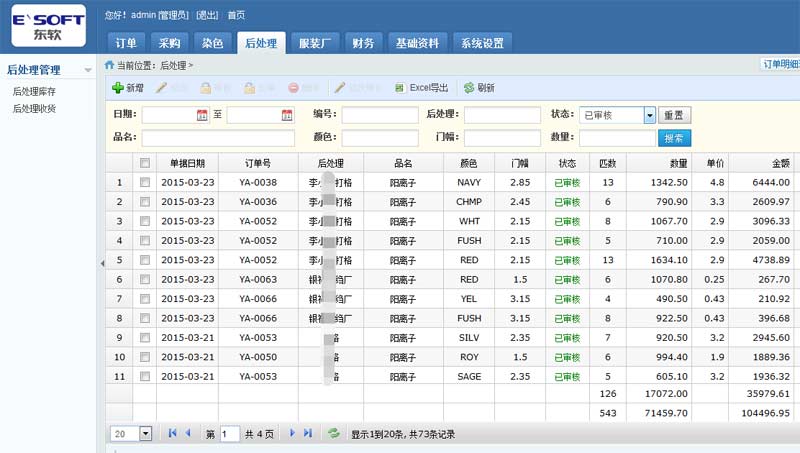
Task: Collapse the 后处理管理 sidebar section
Action: [x=88, y=70]
